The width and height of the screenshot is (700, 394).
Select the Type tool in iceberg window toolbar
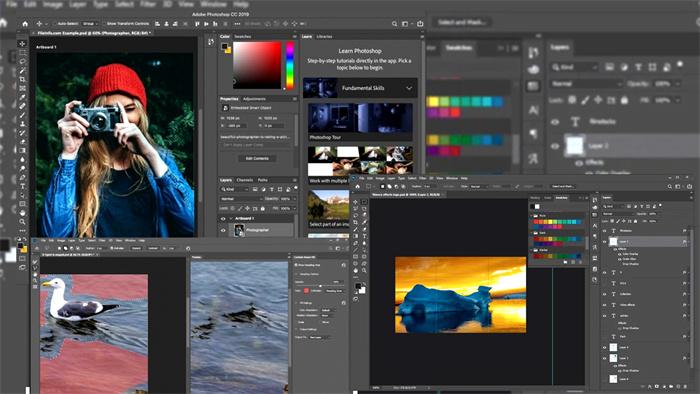pyautogui.click(x=364, y=236)
